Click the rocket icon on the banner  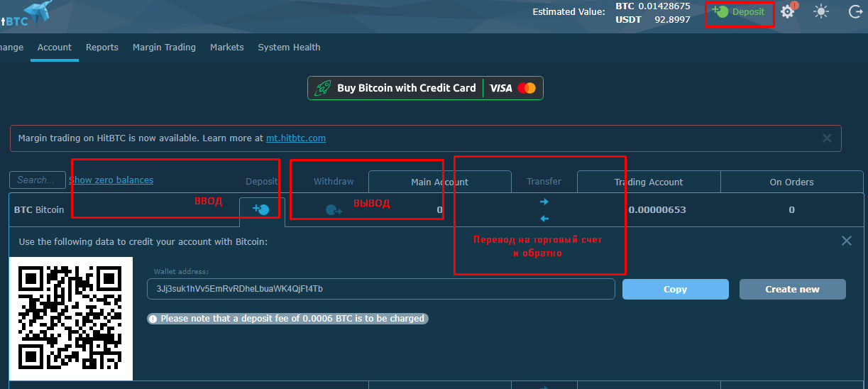[323, 88]
